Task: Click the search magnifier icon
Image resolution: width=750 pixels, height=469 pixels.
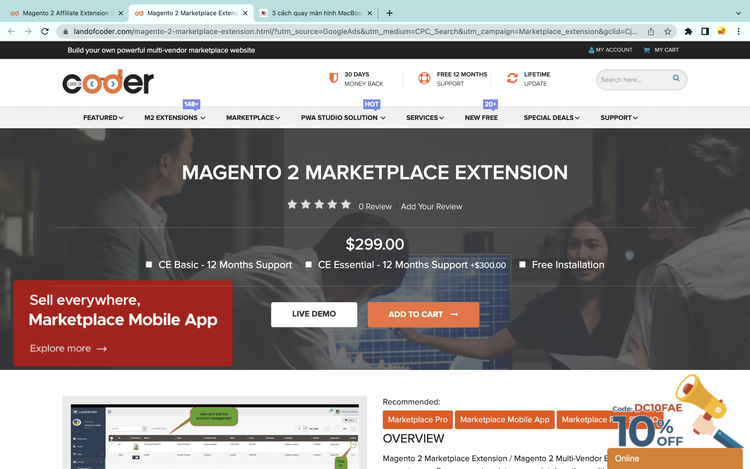Action: [676, 79]
